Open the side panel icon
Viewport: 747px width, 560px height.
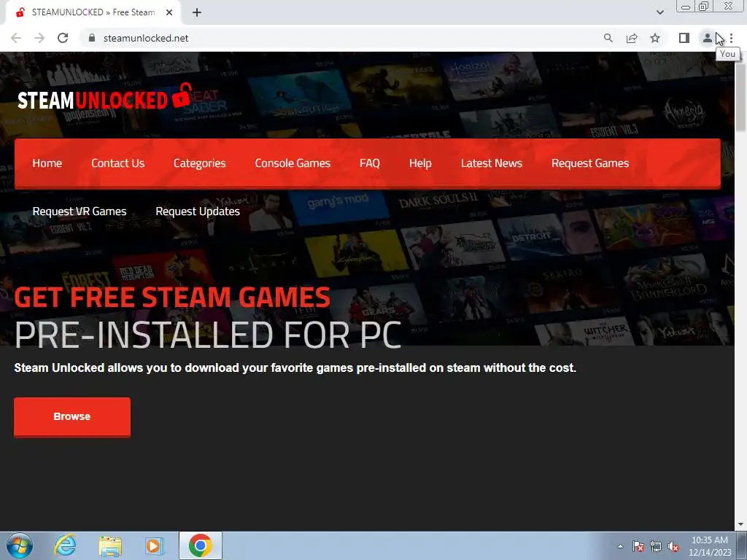coord(684,38)
